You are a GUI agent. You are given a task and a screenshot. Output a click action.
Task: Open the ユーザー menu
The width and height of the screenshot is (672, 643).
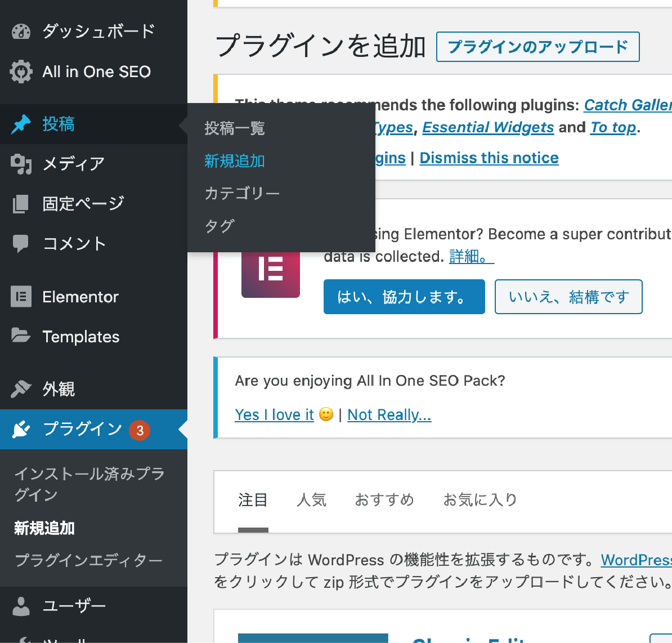(93, 606)
